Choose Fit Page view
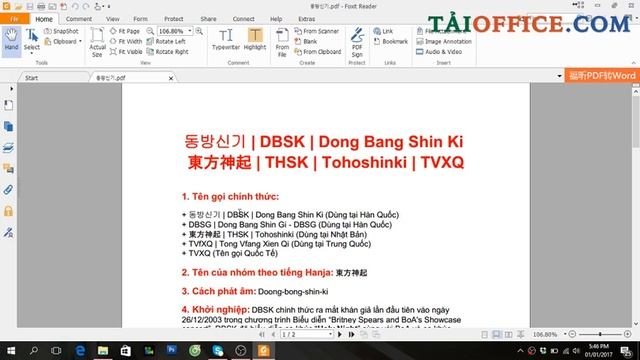640x360 pixels. coord(125,31)
